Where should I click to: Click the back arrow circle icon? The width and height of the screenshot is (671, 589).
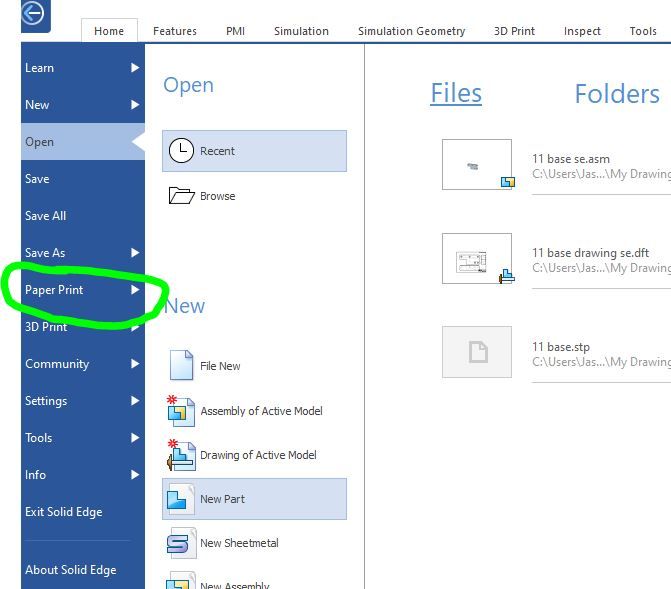coord(33,13)
